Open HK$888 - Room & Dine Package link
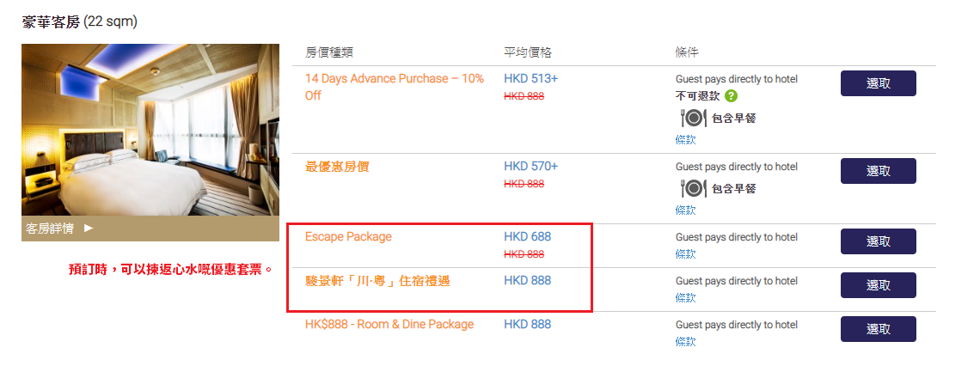Viewport: 980px width, 372px height. pyautogui.click(x=389, y=325)
